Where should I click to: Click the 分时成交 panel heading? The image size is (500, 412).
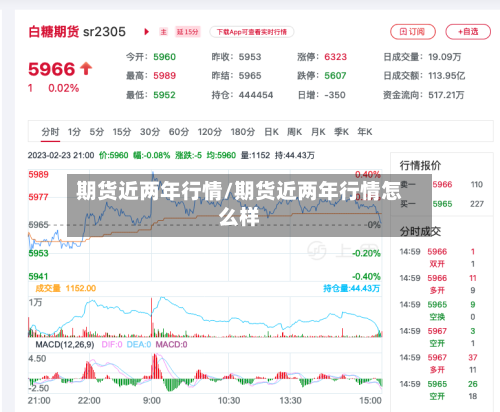coord(420,231)
